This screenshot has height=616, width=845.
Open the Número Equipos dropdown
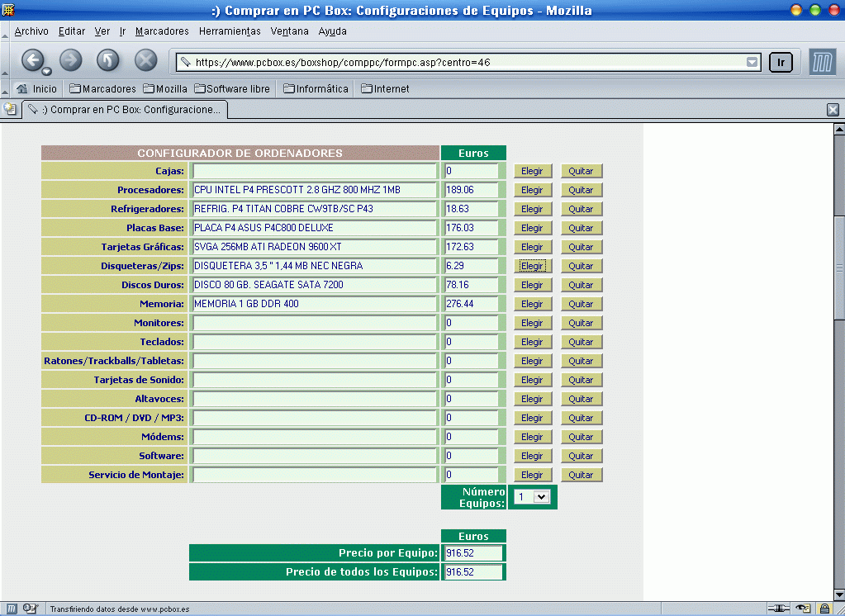tap(531, 497)
